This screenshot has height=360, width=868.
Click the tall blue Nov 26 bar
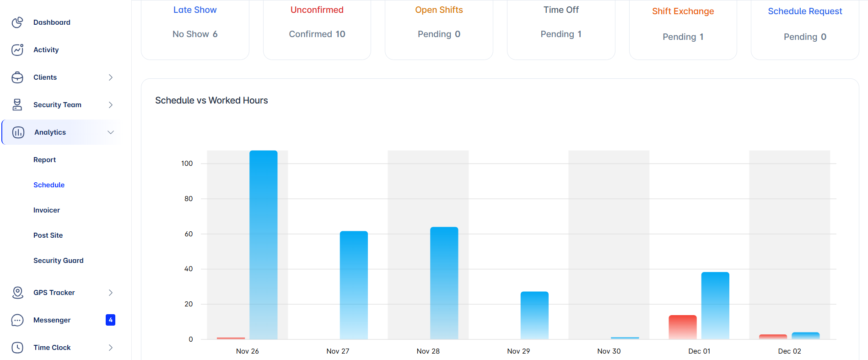point(263,245)
